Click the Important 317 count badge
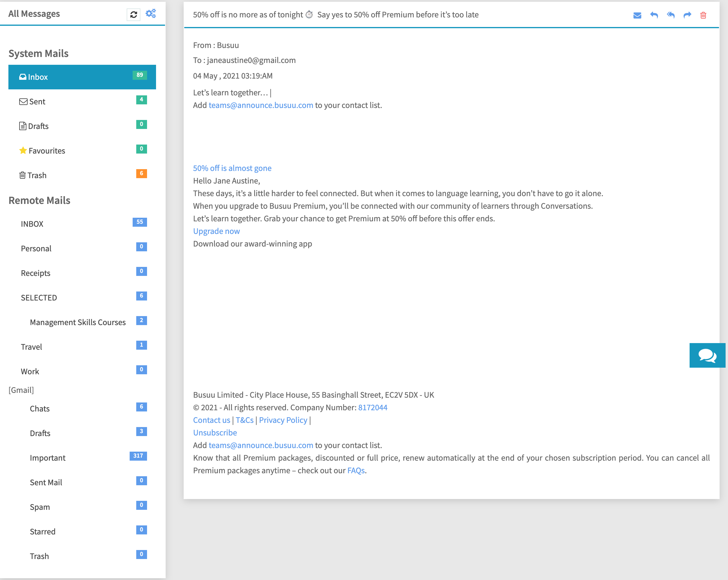Image resolution: width=728 pixels, height=580 pixels. tap(138, 456)
